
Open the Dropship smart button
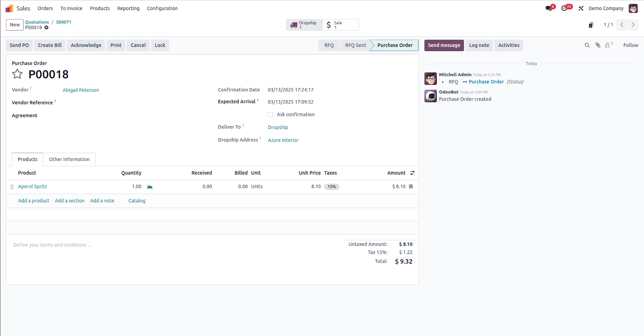click(304, 25)
